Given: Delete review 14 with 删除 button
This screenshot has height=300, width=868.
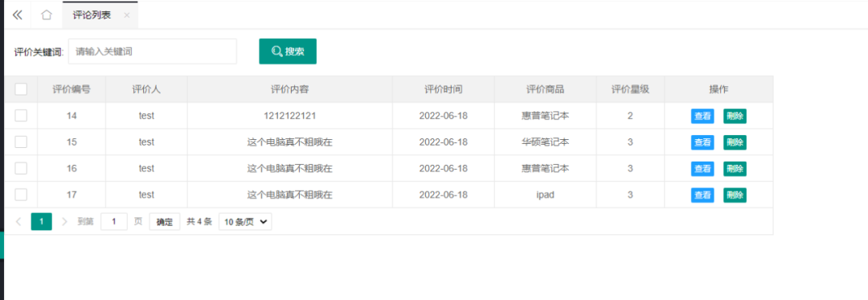Looking at the screenshot, I should point(735,117).
